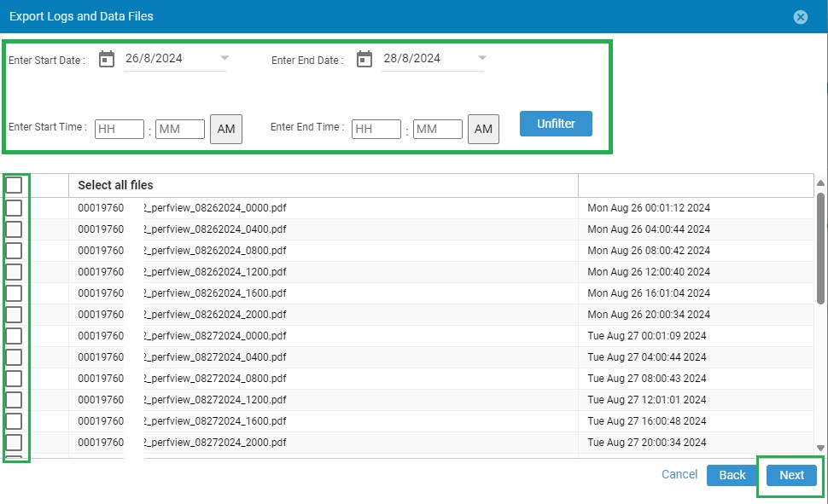Click the Next button
This screenshot has height=504, width=828.
click(x=790, y=476)
